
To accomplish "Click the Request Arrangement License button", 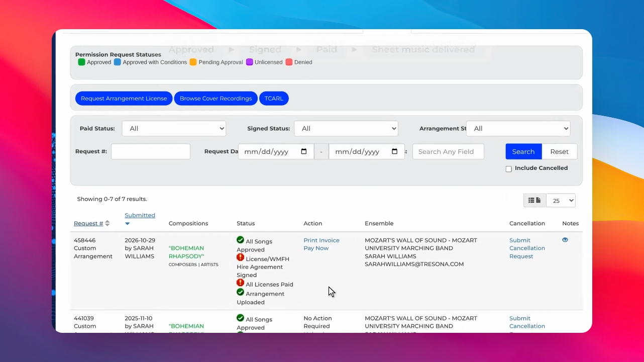I will click(x=124, y=99).
